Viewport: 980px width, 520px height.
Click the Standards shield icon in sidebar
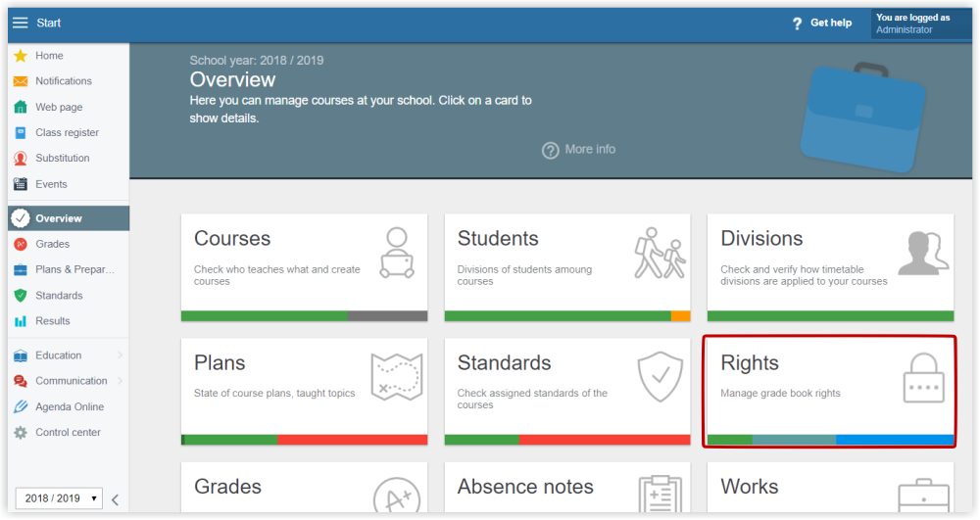pos(21,296)
